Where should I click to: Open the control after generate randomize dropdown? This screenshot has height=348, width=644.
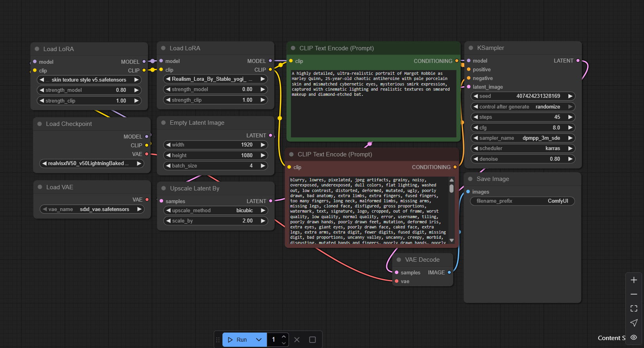523,106
